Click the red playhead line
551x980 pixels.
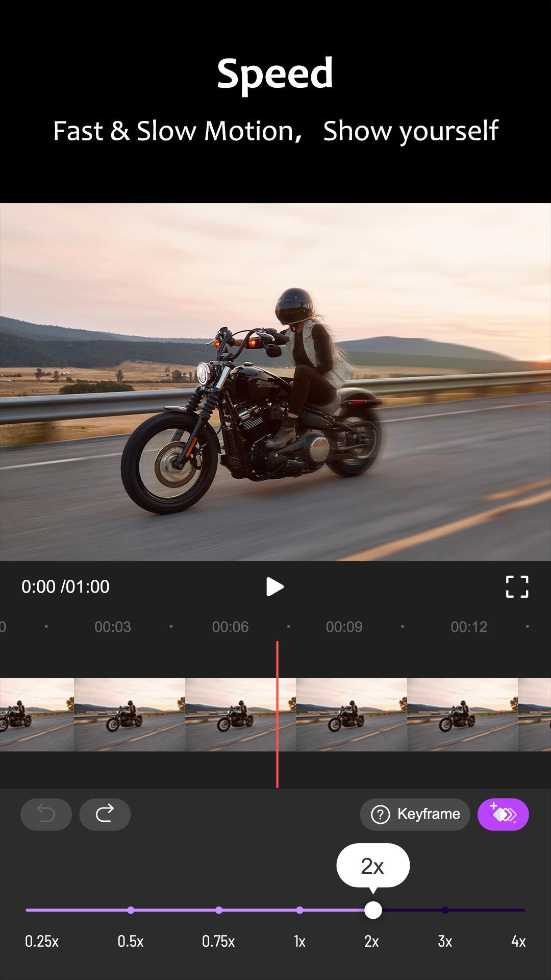[277, 715]
